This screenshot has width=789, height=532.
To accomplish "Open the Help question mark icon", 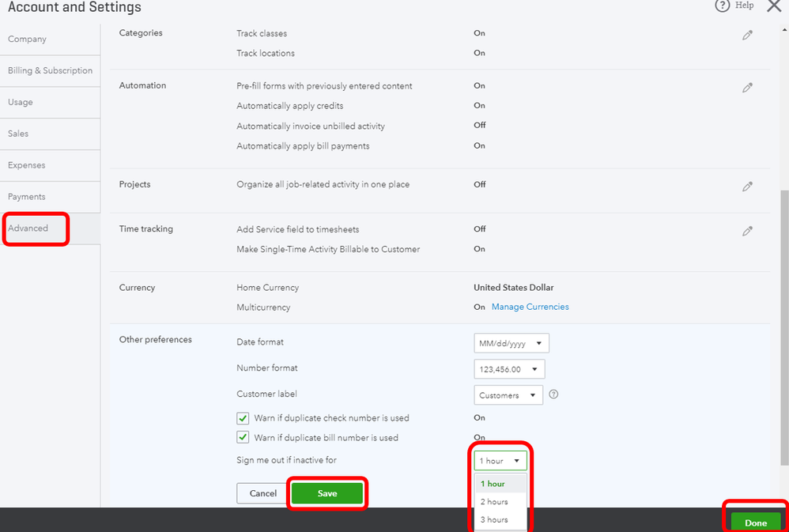I will tap(722, 6).
